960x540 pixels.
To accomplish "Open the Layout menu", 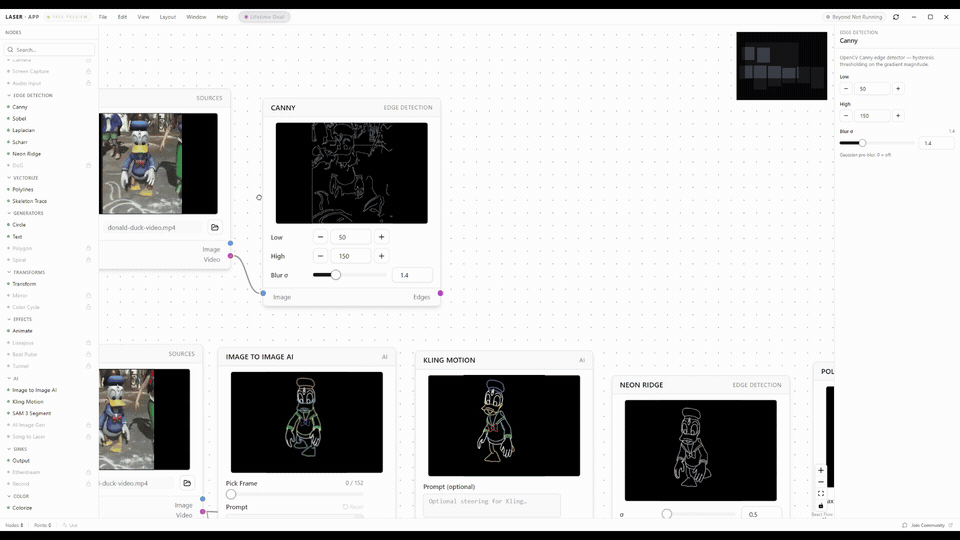I will point(168,17).
